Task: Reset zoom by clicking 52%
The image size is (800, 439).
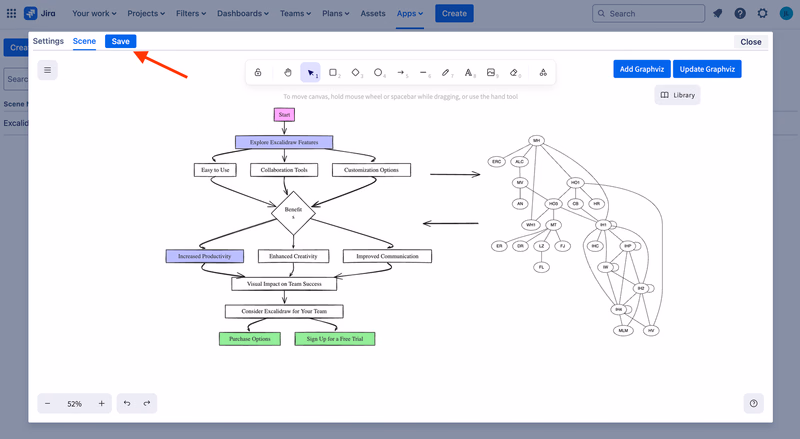Action: [x=74, y=404]
